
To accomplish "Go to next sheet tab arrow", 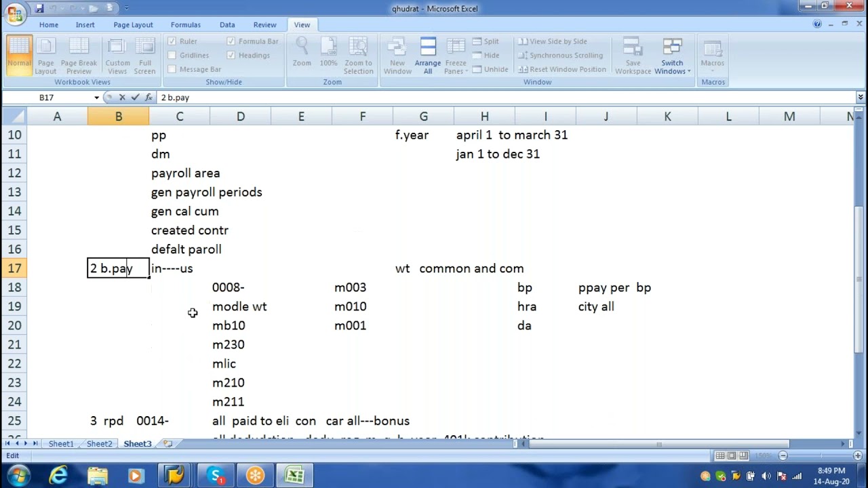I will (x=26, y=444).
